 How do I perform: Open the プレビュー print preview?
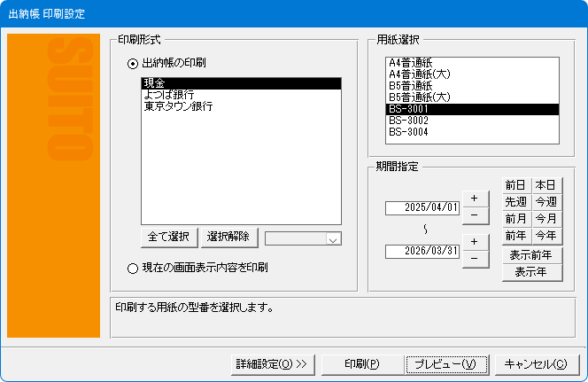445,364
